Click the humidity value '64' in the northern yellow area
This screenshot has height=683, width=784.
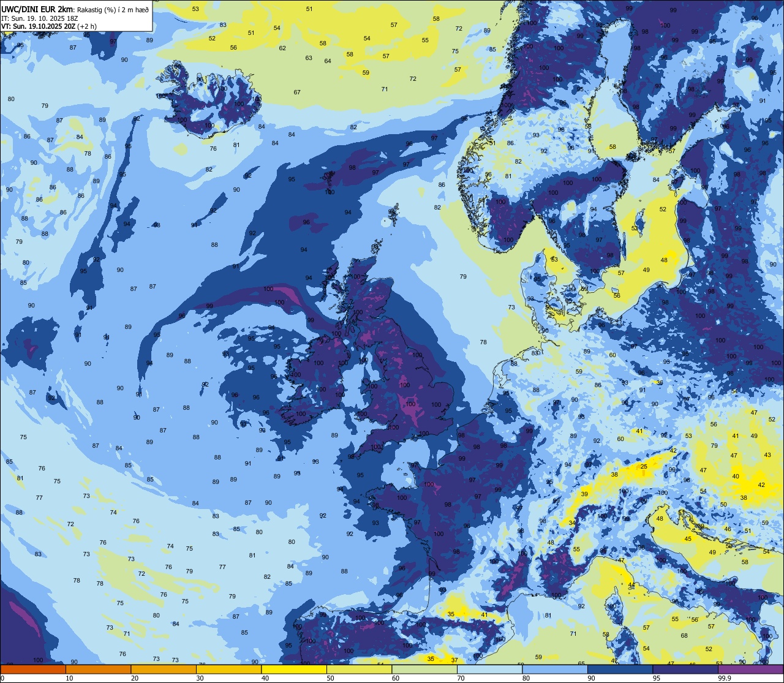pos(328,61)
